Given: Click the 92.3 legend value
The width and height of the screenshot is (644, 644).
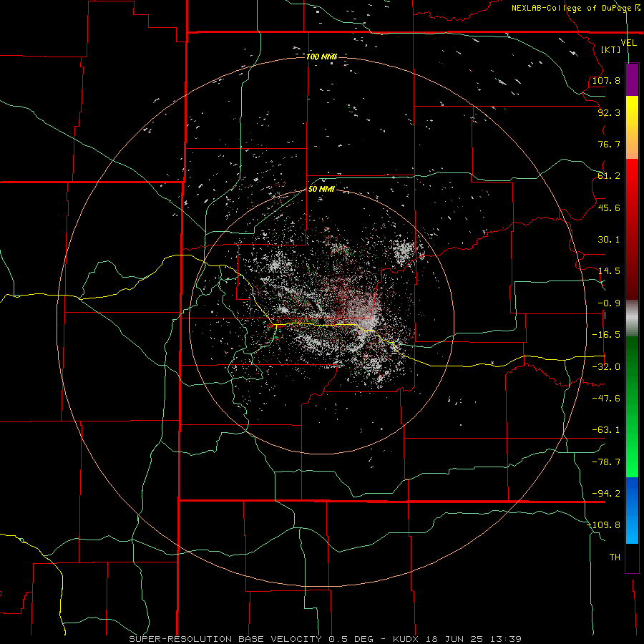Looking at the screenshot, I should (x=609, y=112).
